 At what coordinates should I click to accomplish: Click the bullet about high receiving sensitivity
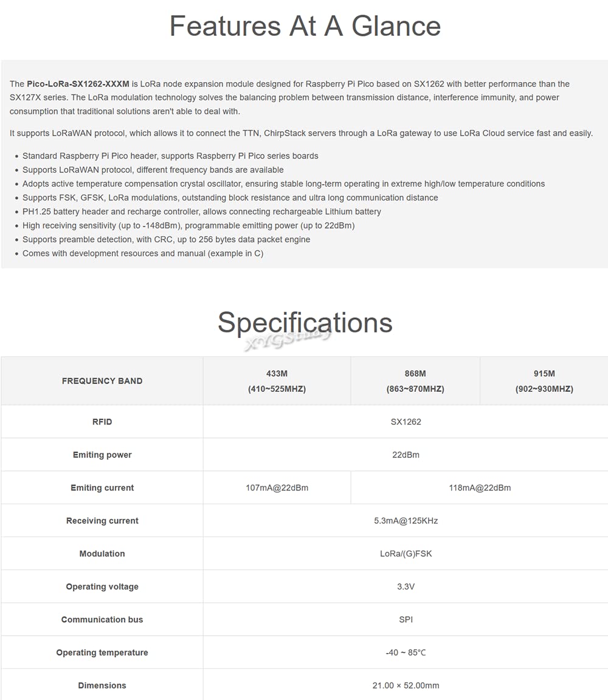click(188, 225)
